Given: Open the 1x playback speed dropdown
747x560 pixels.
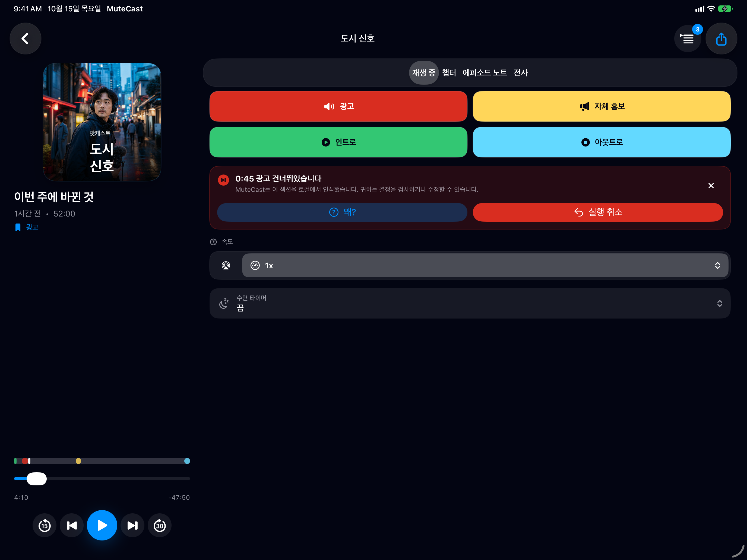Looking at the screenshot, I should tap(485, 266).
